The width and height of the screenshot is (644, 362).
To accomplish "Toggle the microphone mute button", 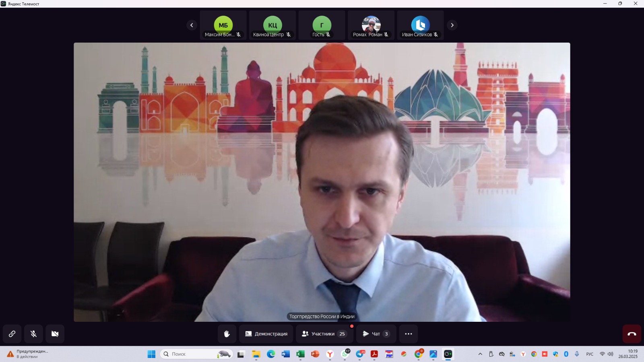I will 33,334.
